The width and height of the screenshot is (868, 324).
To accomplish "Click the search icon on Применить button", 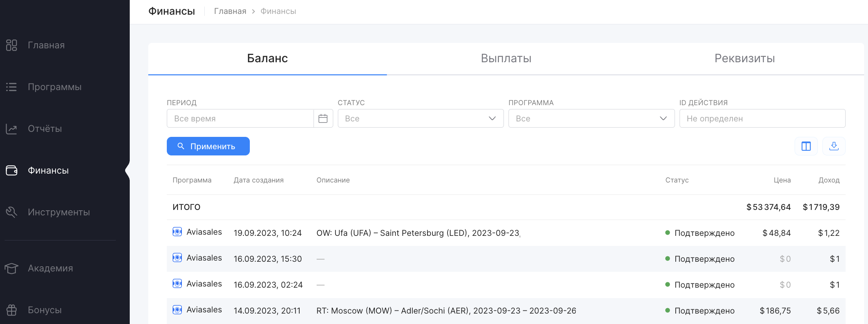I will coord(181,146).
